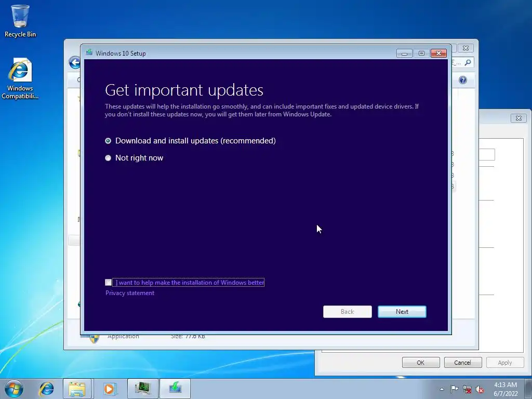Click the Windows 10 Setup title icon
The height and width of the screenshot is (399, 532).
[89, 52]
